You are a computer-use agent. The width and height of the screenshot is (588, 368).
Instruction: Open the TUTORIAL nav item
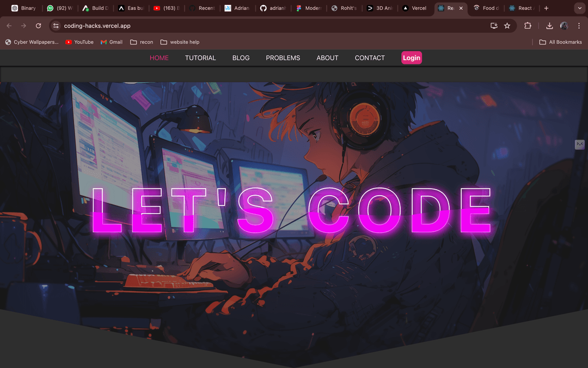pos(200,58)
